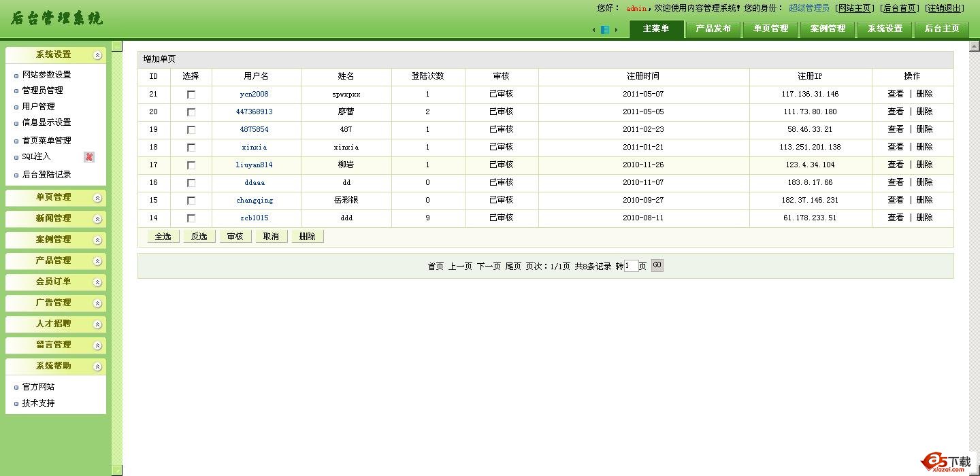980x476 pixels.
Task: Click the 注销退出 logout link
Action: point(945,8)
